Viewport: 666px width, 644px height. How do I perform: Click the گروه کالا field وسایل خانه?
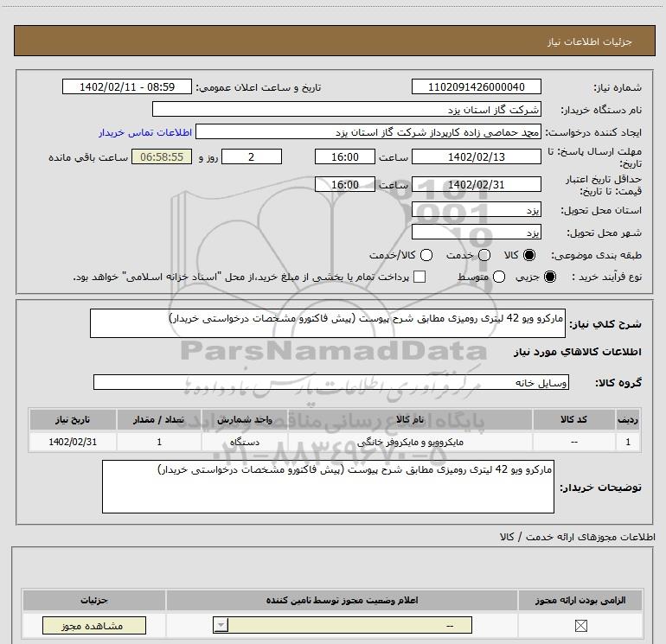[331, 382]
